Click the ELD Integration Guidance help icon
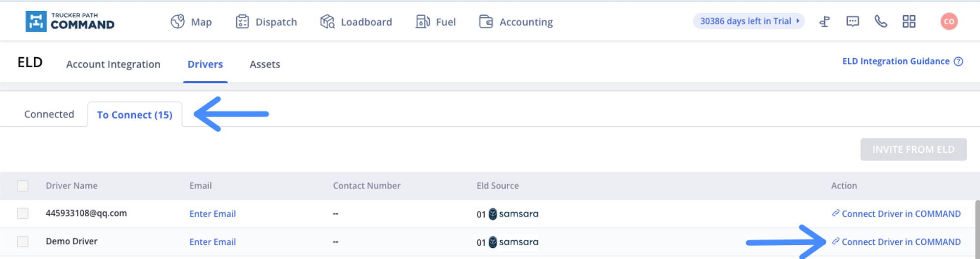This screenshot has height=259, width=980. (958, 61)
